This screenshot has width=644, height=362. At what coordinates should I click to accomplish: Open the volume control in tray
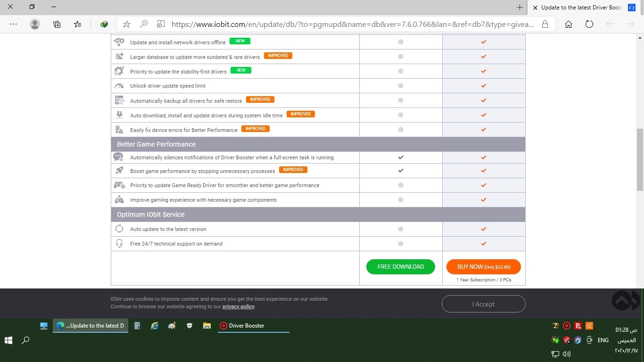[x=567, y=354]
